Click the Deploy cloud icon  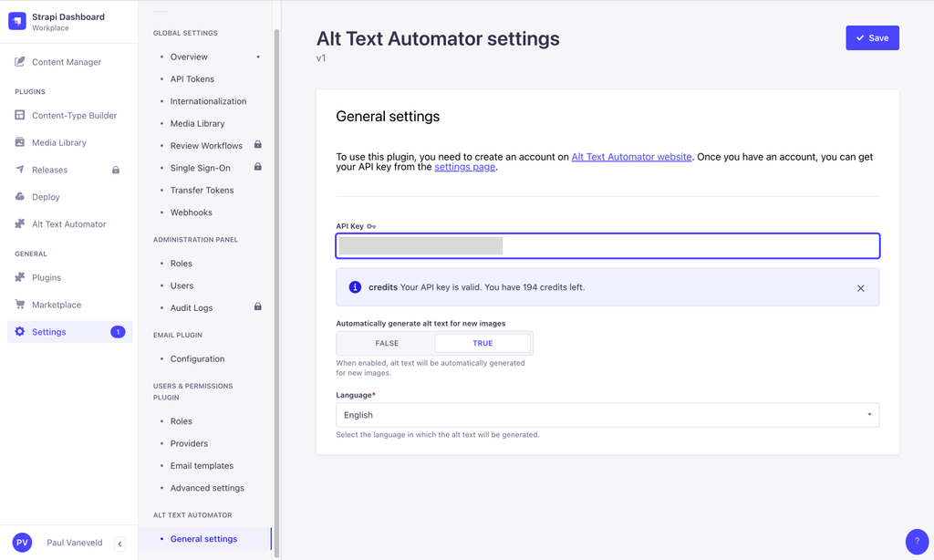(20, 197)
